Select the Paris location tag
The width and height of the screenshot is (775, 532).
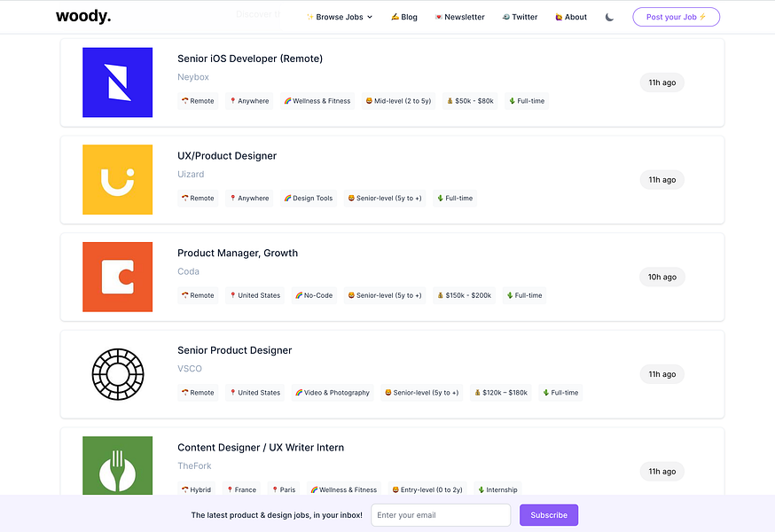tap(284, 489)
